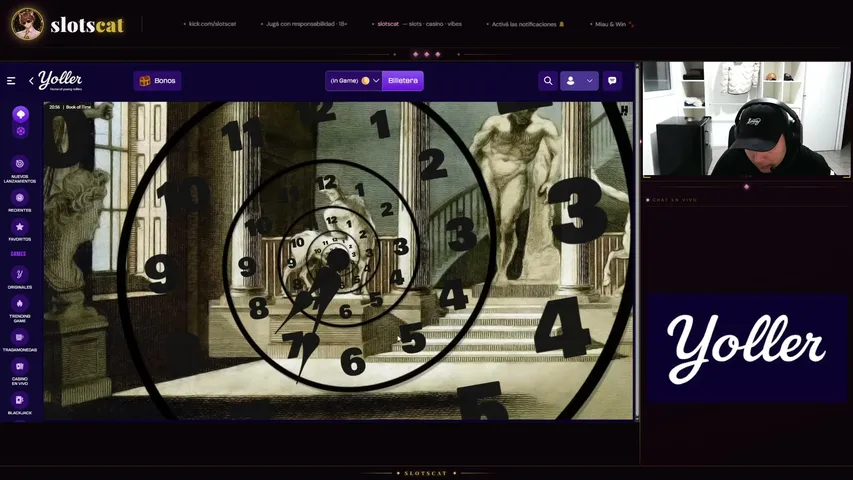Open Originales games category
This screenshot has height=480, width=853.
20,278
